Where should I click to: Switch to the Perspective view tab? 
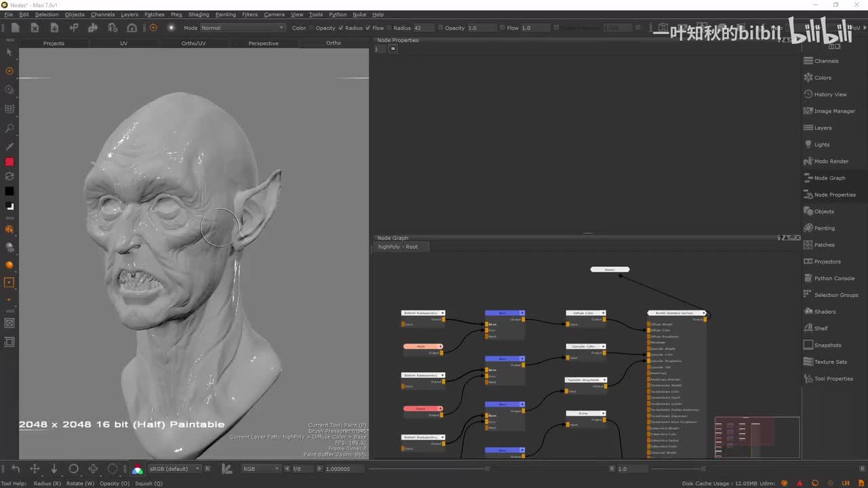tap(263, 43)
